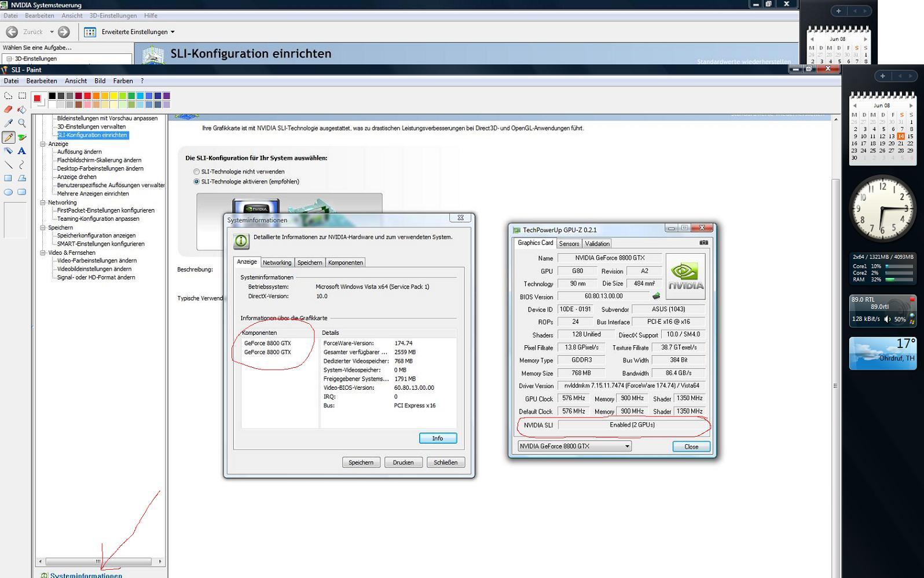
Task: Click the NVIDIA logo in GPU-Z
Action: tap(685, 276)
